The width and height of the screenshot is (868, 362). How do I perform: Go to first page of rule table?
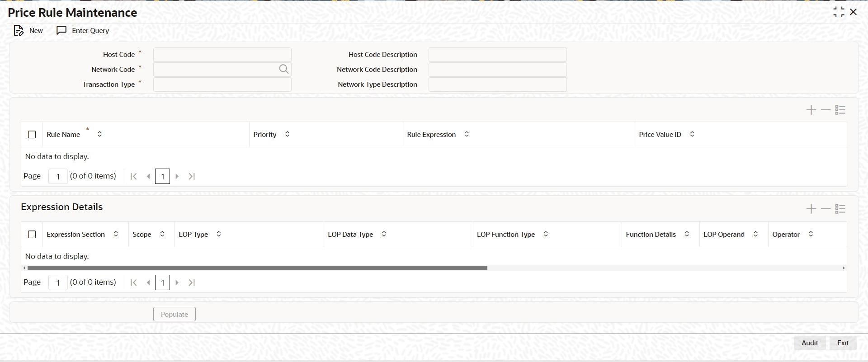pos(133,176)
